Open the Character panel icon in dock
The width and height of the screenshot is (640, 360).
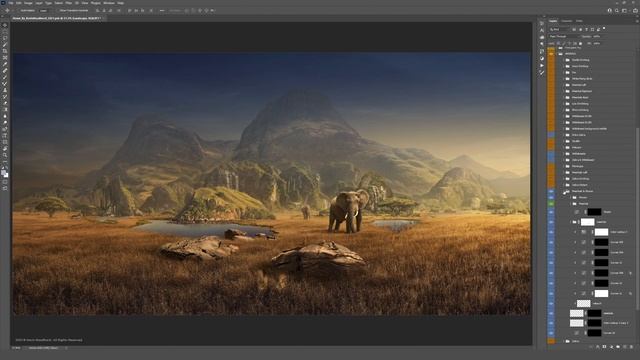(x=542, y=30)
